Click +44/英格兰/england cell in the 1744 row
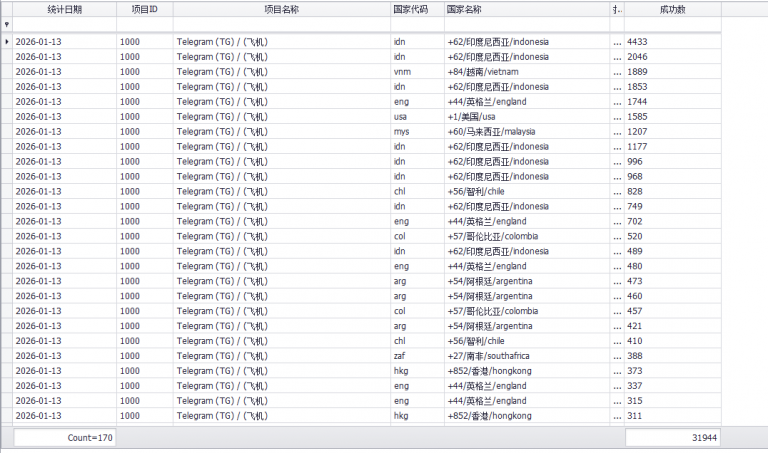The width and height of the screenshot is (768, 453). click(x=527, y=101)
